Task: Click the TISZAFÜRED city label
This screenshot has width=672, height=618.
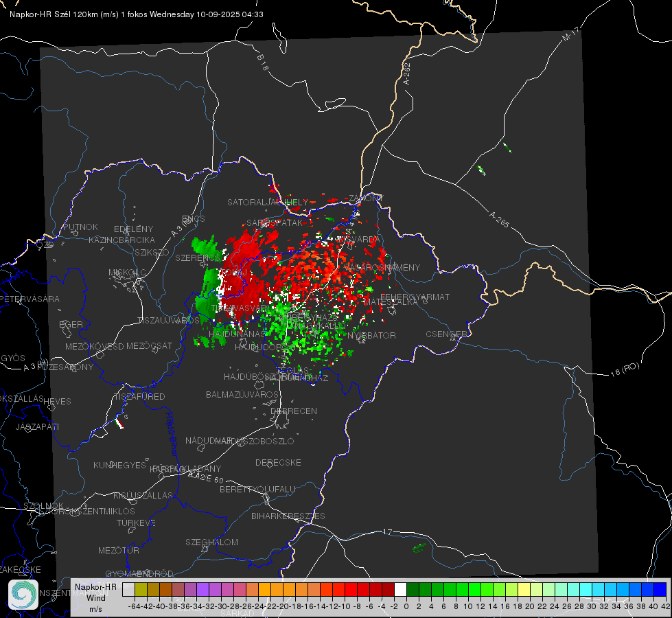Action: pos(140,397)
